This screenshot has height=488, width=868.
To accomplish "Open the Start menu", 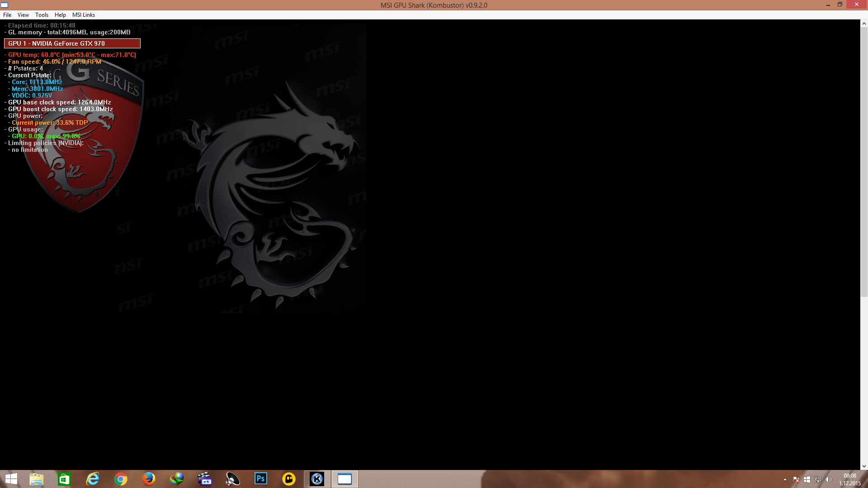I will pos(10,479).
